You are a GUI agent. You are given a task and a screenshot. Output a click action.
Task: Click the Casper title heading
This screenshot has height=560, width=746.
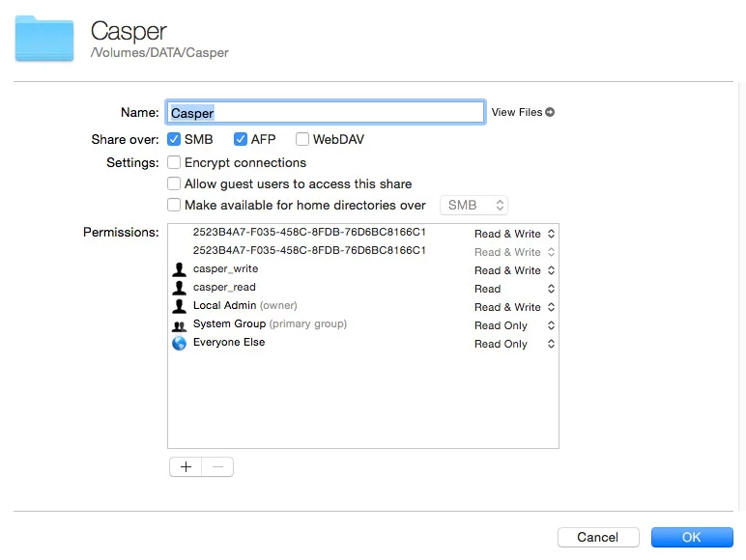129,31
